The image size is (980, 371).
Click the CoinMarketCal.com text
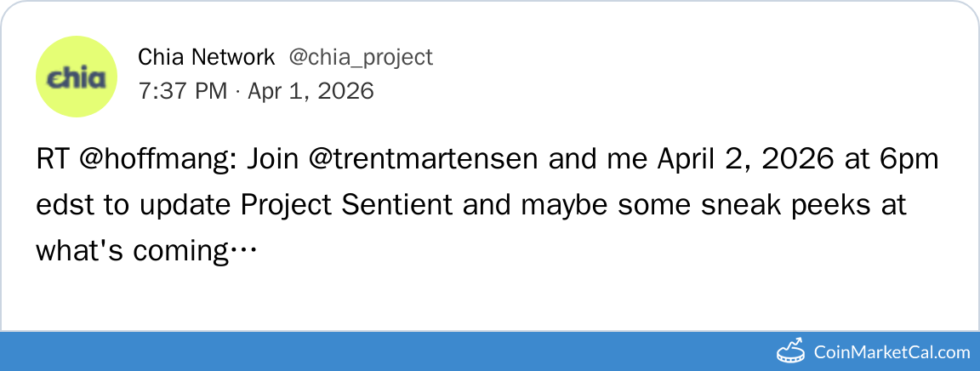(892, 352)
